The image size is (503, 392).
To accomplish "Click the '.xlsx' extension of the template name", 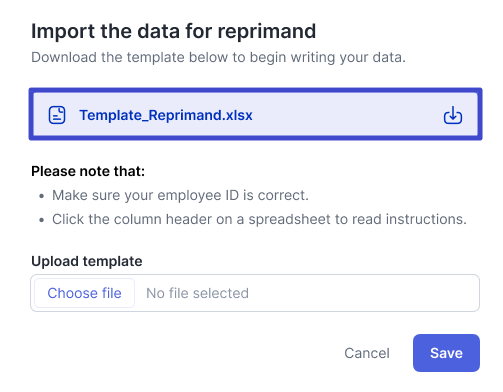I will point(239,115).
